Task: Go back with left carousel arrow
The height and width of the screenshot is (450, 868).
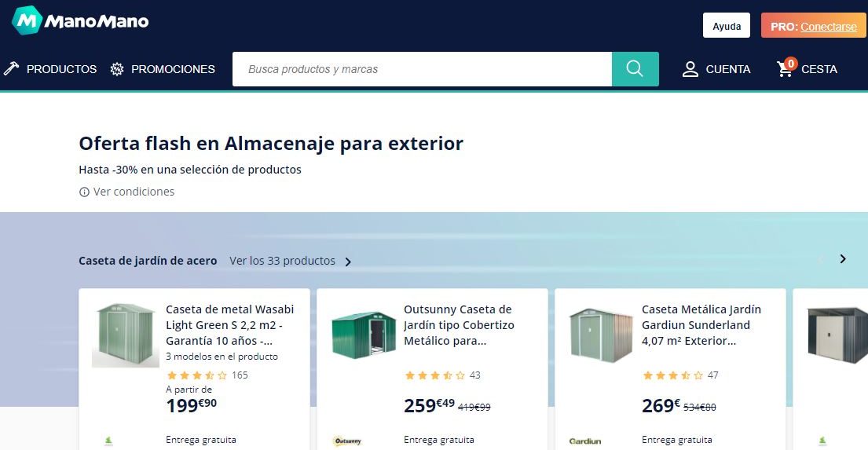Action: [820, 258]
